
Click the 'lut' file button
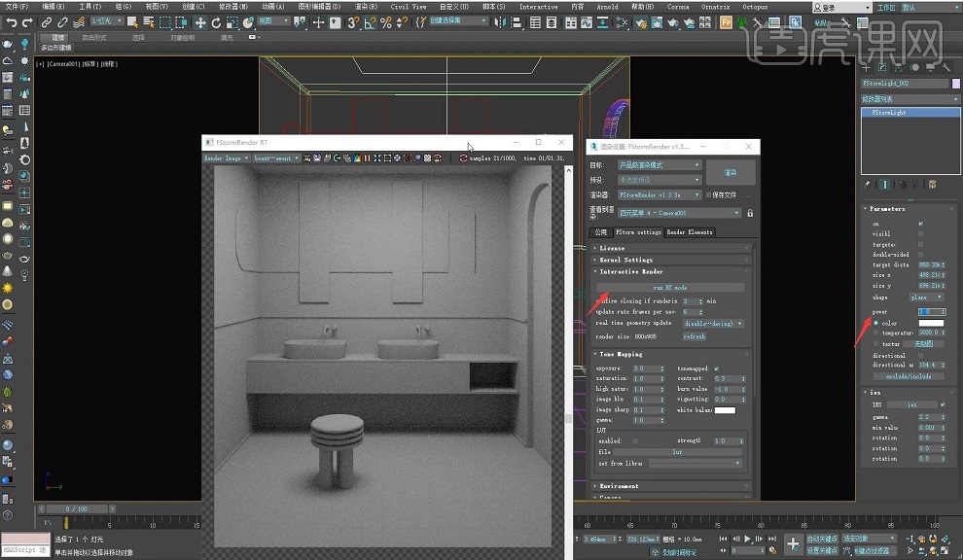(677, 452)
